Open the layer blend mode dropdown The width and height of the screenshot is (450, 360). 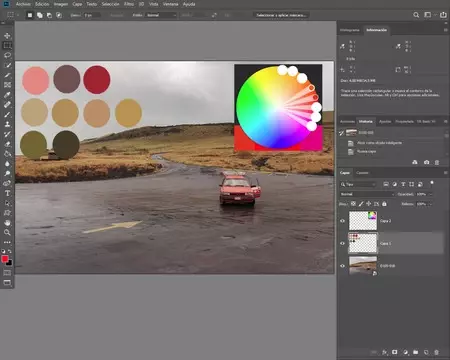(367, 194)
